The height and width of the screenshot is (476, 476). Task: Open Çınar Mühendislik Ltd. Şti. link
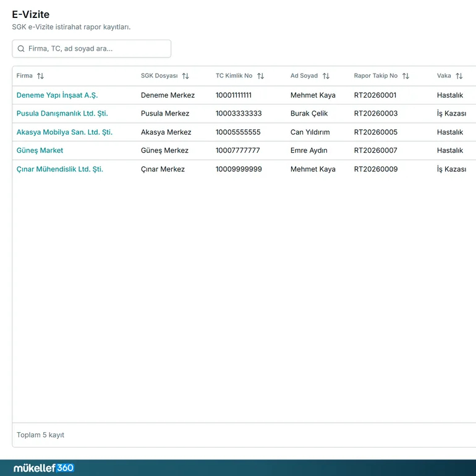[x=60, y=169]
